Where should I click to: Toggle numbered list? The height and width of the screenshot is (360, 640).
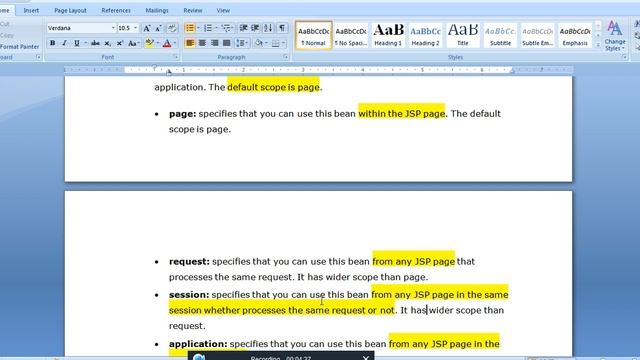pos(208,28)
